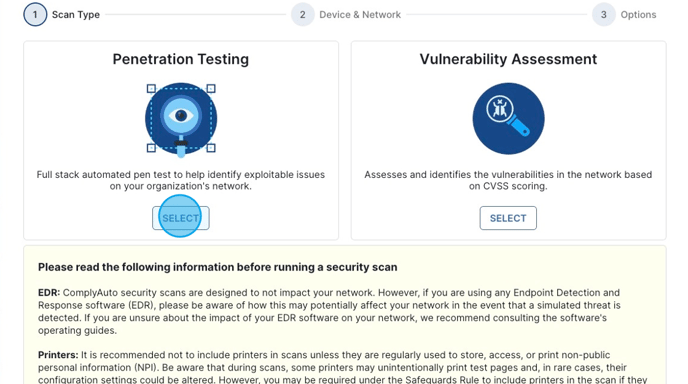688x384 pixels.
Task: Click the Vulnerability Assessment card heading
Action: 508,59
